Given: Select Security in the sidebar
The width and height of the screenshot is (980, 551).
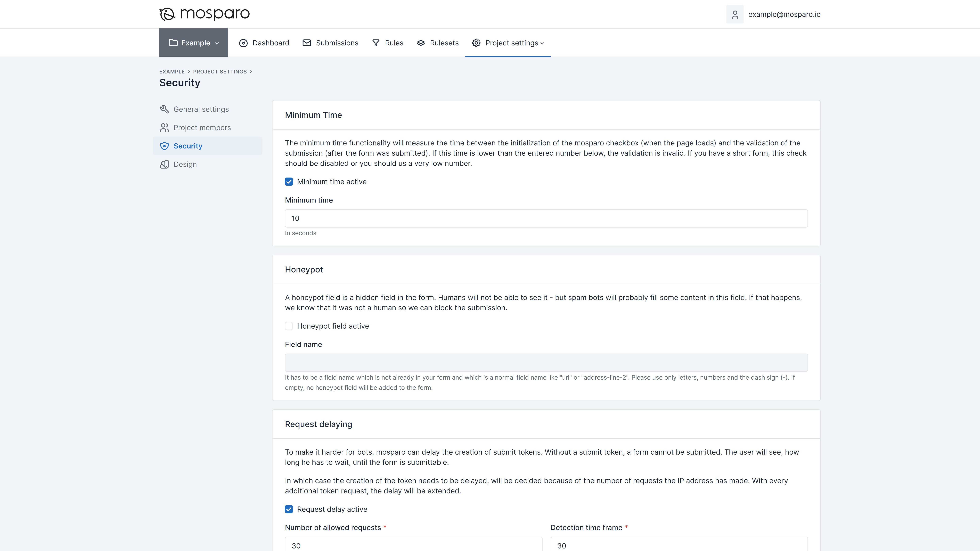Looking at the screenshot, I should 207,146.
